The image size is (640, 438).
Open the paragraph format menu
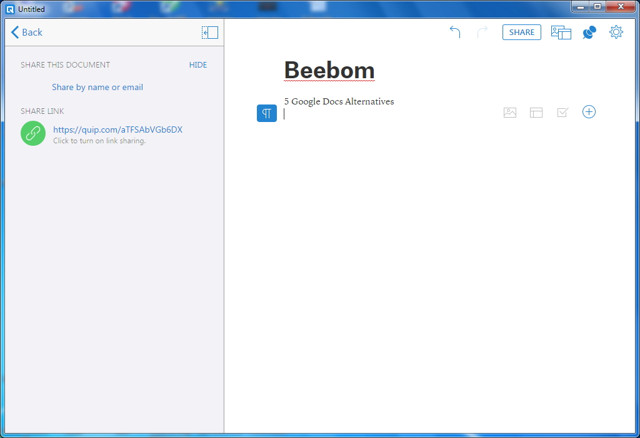coord(267,113)
